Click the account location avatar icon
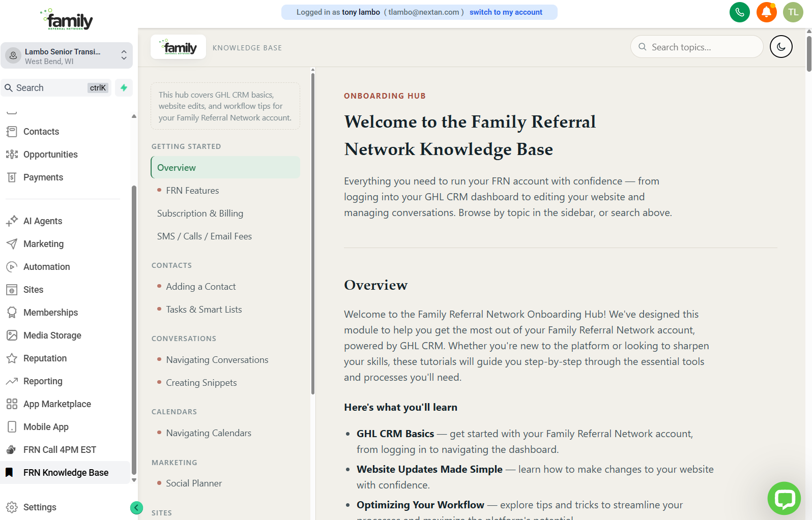 point(13,56)
